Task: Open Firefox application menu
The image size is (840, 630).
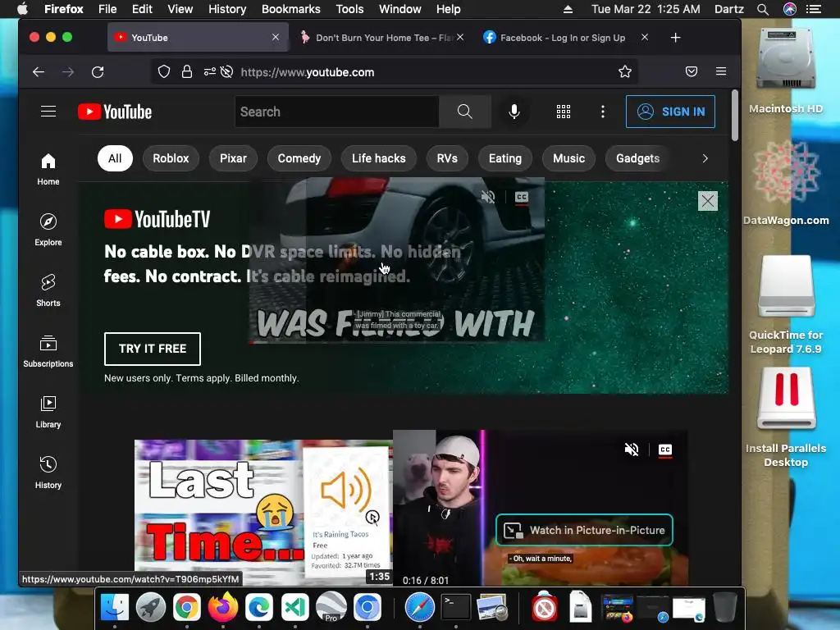Action: coord(721,71)
